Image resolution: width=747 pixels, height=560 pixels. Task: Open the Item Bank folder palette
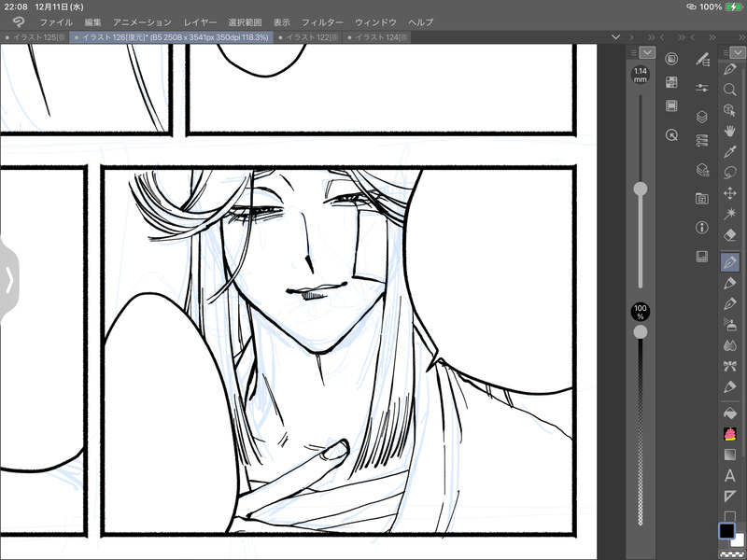pos(702,199)
